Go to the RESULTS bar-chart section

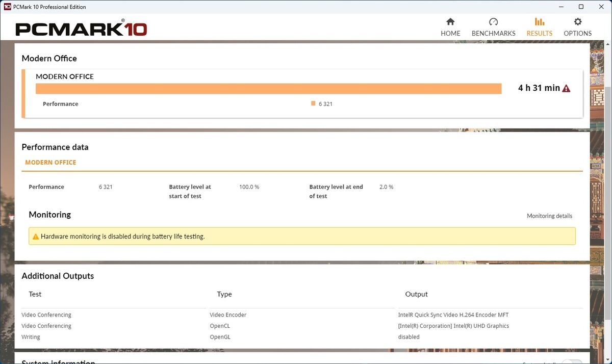tap(539, 27)
